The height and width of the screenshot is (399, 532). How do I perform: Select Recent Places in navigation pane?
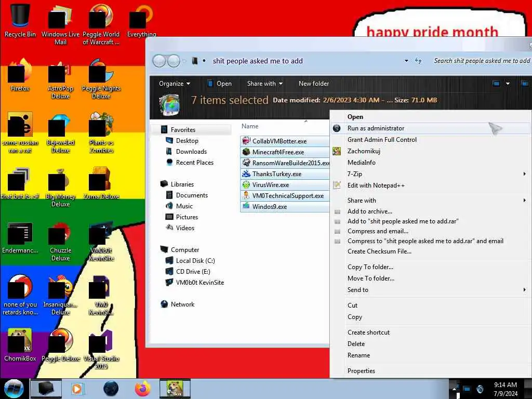point(194,163)
